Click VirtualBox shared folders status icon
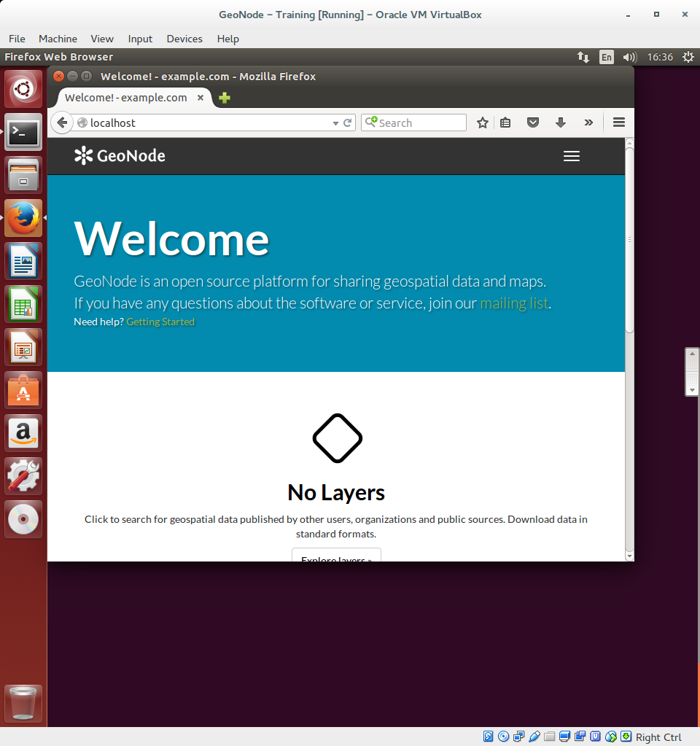Image resolution: width=700 pixels, height=746 pixels. click(550, 737)
